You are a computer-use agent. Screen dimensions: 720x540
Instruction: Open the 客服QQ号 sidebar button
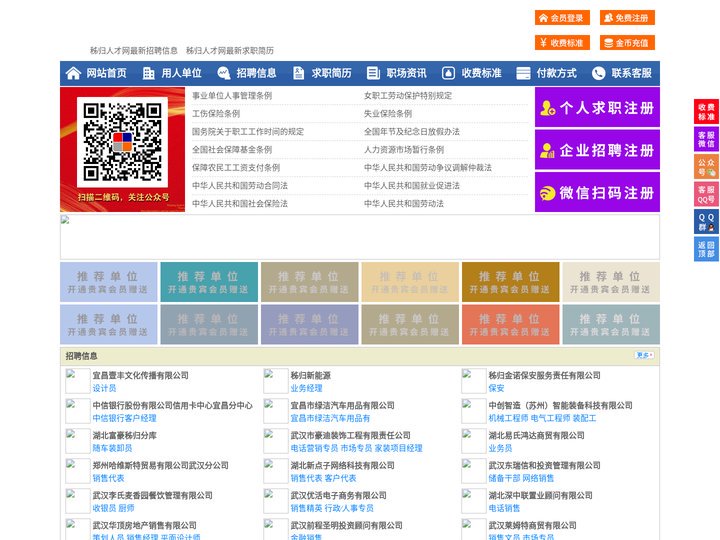pyautogui.click(x=706, y=194)
